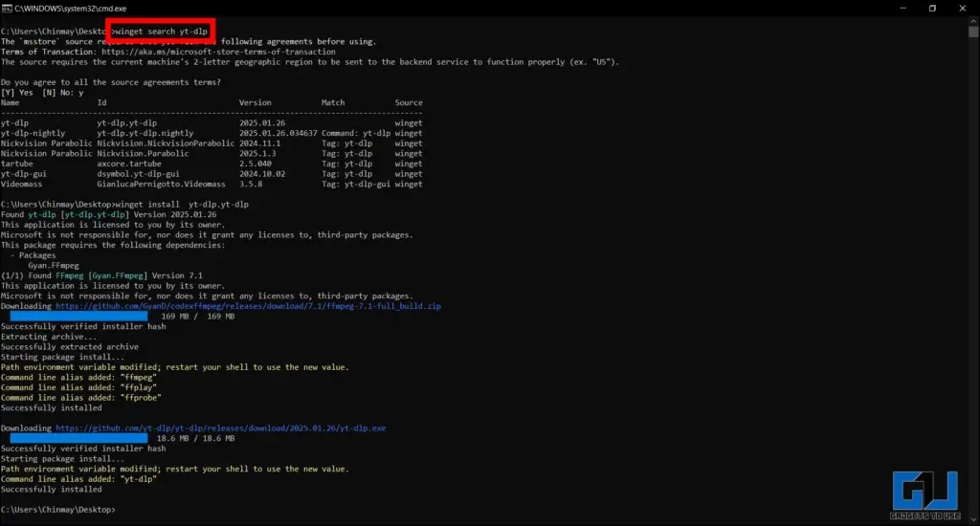
Task: Minimize the cmd.exe window
Action: coord(902,8)
